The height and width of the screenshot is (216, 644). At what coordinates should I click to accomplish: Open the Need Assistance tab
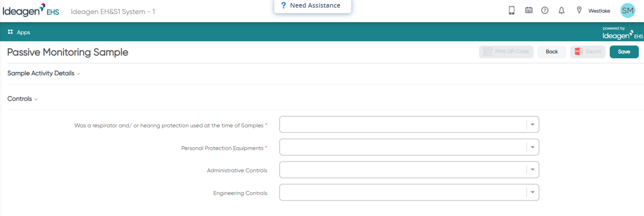pyautogui.click(x=312, y=6)
